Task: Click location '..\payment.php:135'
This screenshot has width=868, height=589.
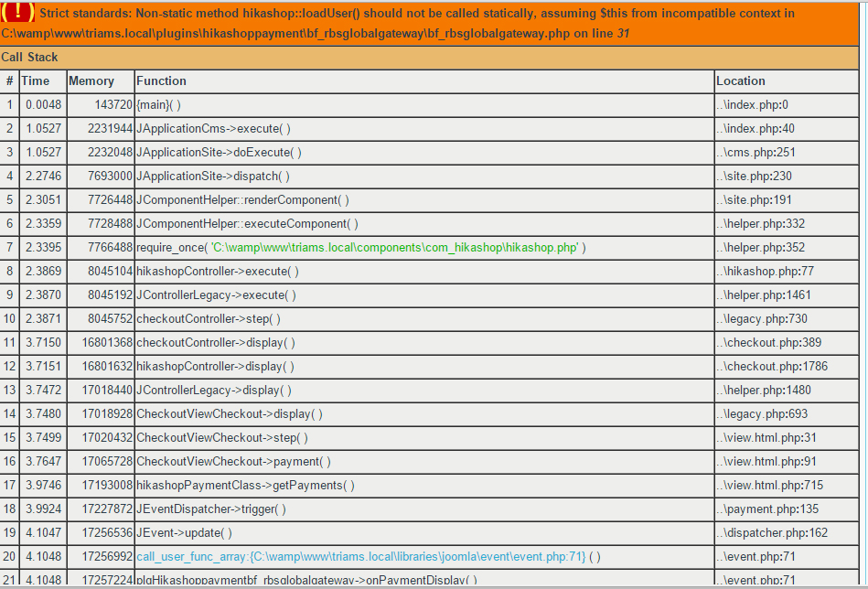Action: (767, 509)
